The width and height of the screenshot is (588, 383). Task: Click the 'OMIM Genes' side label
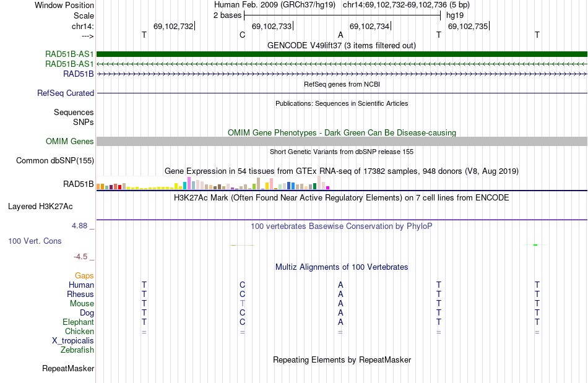(x=70, y=141)
